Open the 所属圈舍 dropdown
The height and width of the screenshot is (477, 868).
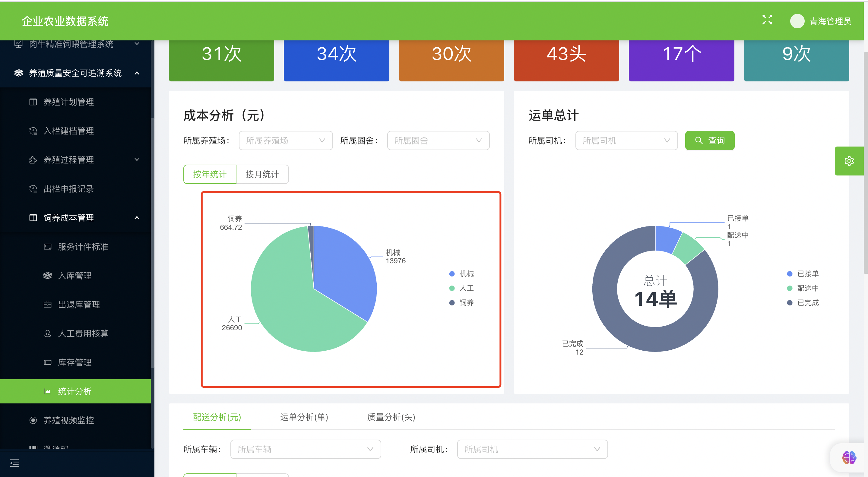(x=438, y=141)
